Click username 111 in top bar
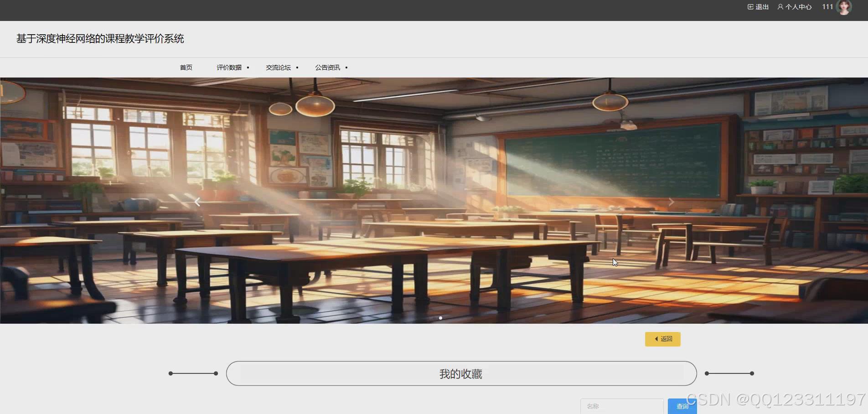The width and height of the screenshot is (868, 414). (x=827, y=7)
